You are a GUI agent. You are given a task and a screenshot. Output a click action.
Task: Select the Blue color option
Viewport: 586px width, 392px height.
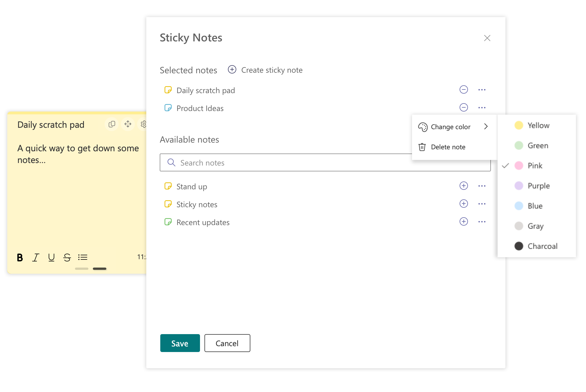[x=536, y=206]
